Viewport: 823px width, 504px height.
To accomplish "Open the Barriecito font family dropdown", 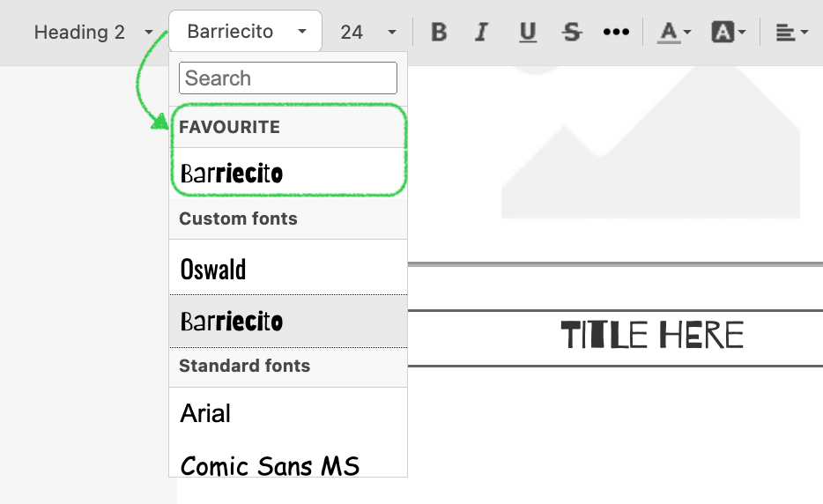I will pos(246,32).
